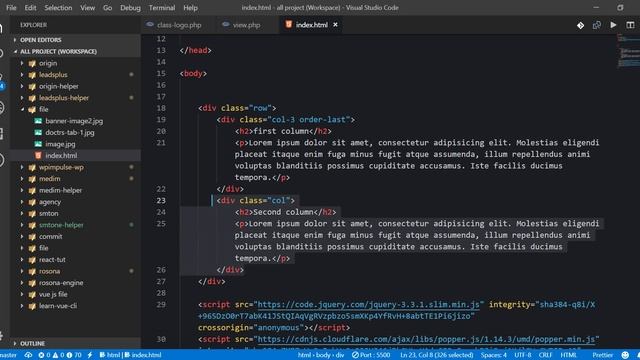Select the index.html tab
Screen dimensions: 640x360
pyautogui.click(x=311, y=25)
